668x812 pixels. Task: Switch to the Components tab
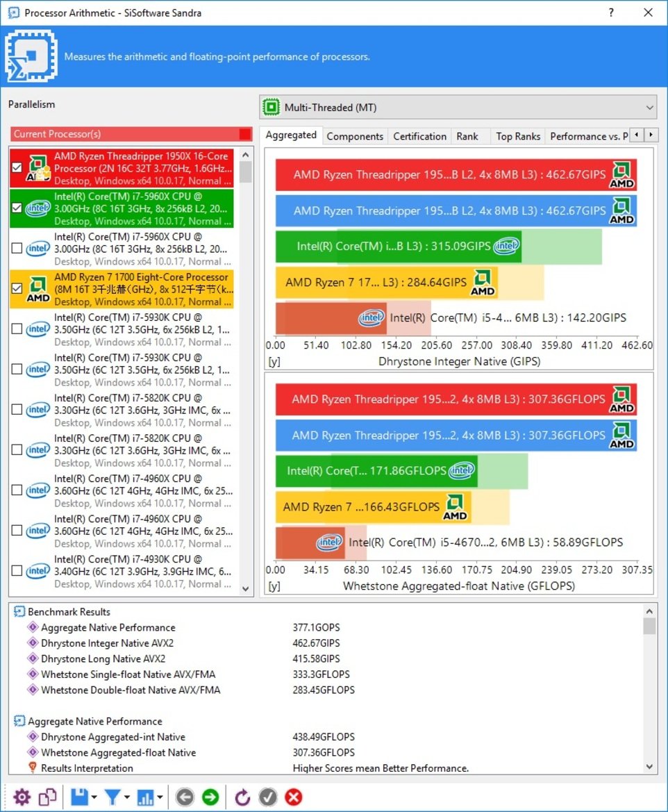coord(355,136)
